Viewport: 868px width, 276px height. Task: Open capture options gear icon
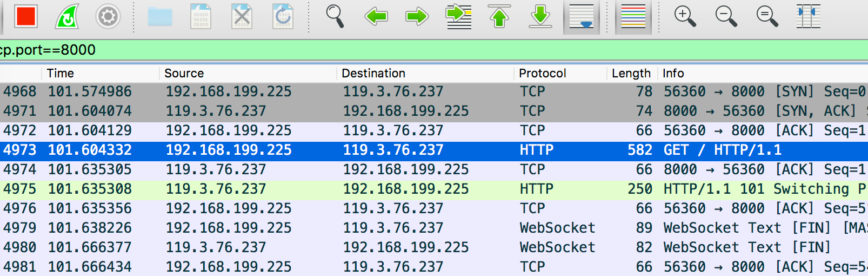click(x=108, y=16)
